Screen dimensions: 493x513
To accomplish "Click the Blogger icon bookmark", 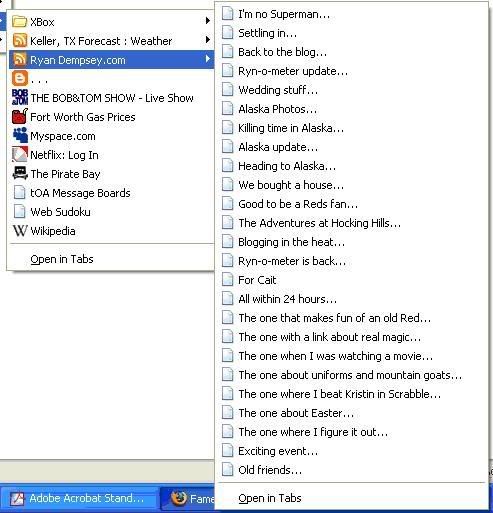I will coord(19,79).
